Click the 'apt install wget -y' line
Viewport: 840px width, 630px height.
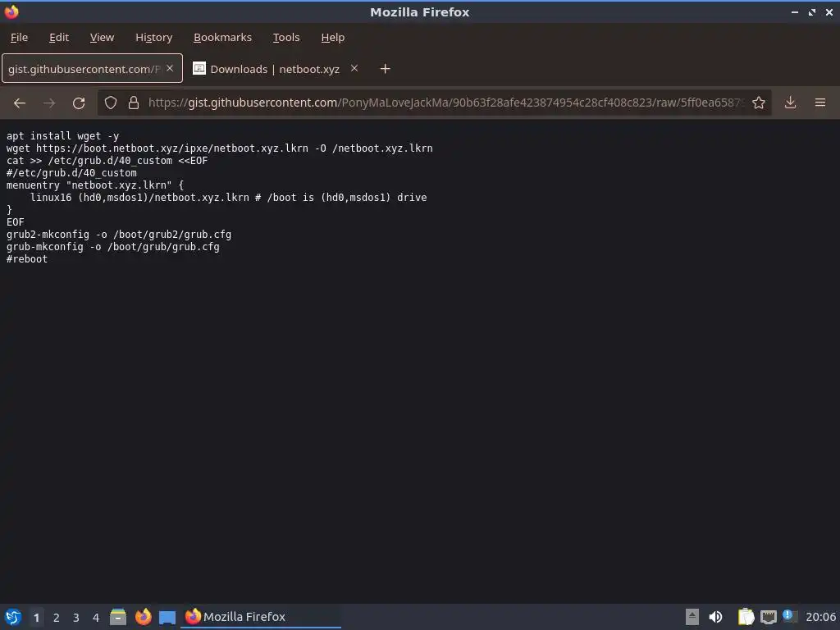point(62,136)
